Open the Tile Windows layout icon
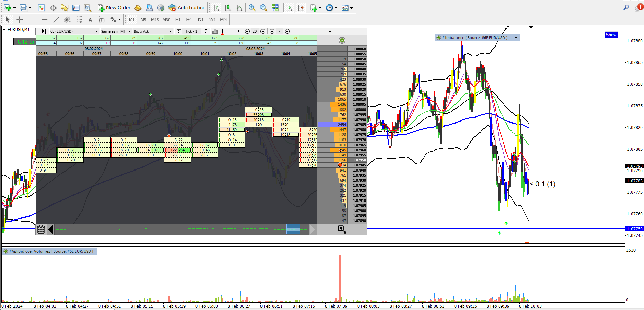The width and height of the screenshot is (644, 310). [275, 8]
